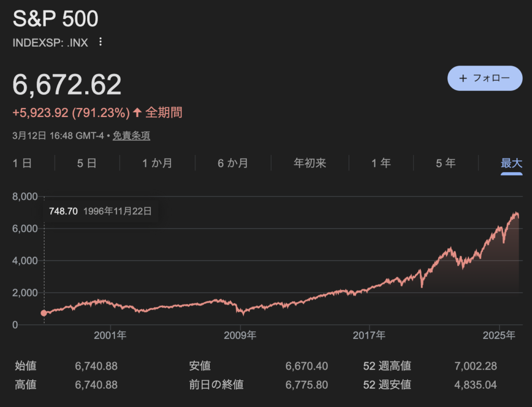Switch chart to 6か月 range
The height and width of the screenshot is (407, 532).
point(233,163)
